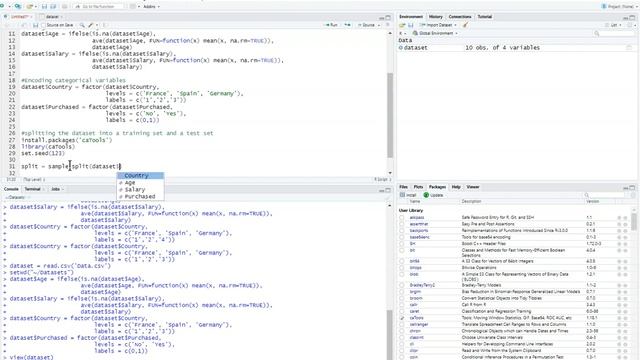This screenshot has height=360, width=640.
Task: Check the backports package checkbox
Action: pyautogui.click(x=402, y=231)
